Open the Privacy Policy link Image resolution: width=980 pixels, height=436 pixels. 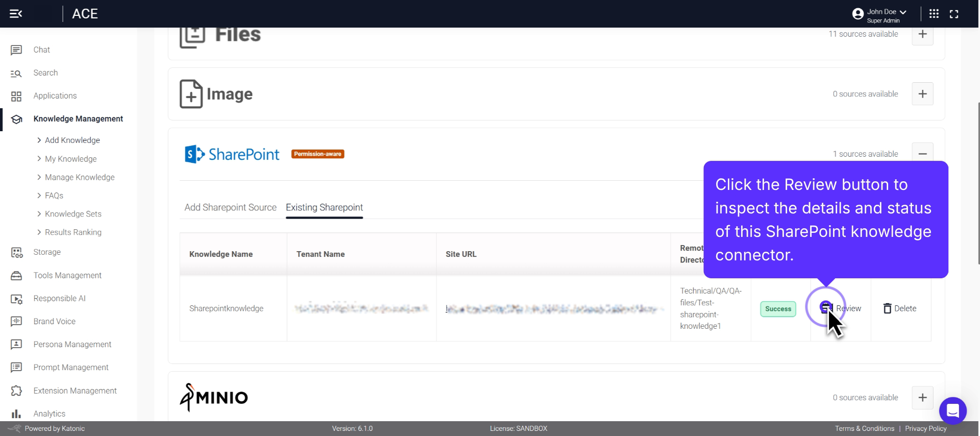926,428
